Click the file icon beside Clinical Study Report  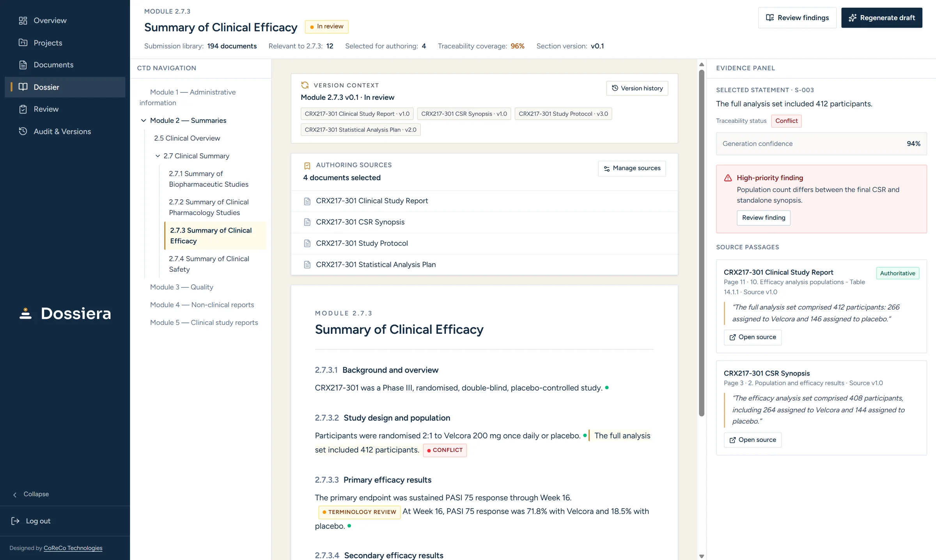[x=307, y=201]
